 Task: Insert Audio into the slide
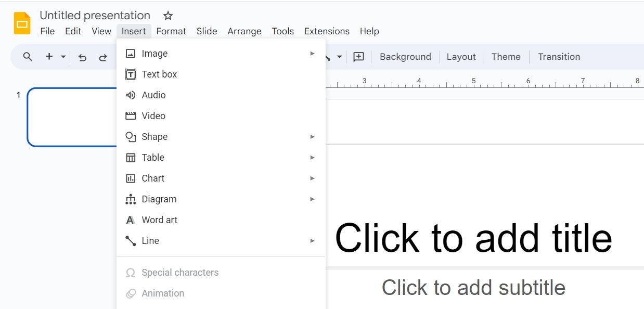point(153,95)
